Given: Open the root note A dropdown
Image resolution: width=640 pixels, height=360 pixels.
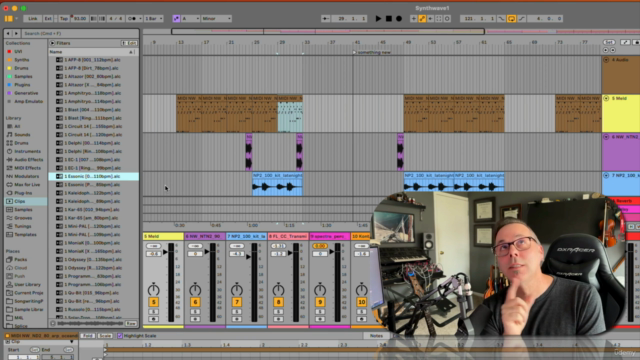Looking at the screenshot, I should pos(190,18).
